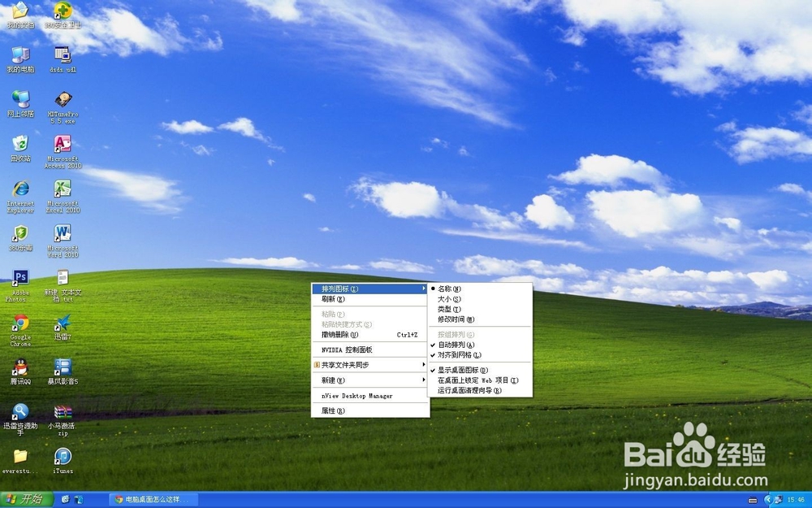Select the 我的文档 desktop icon
Image resolution: width=812 pixels, height=508 pixels.
[x=20, y=15]
